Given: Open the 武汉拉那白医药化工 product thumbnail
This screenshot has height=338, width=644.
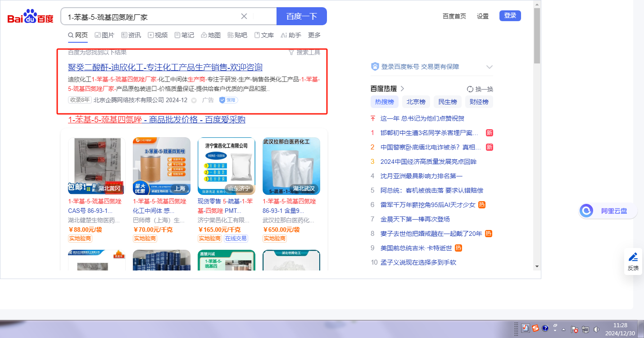Looking at the screenshot, I should coord(291,166).
